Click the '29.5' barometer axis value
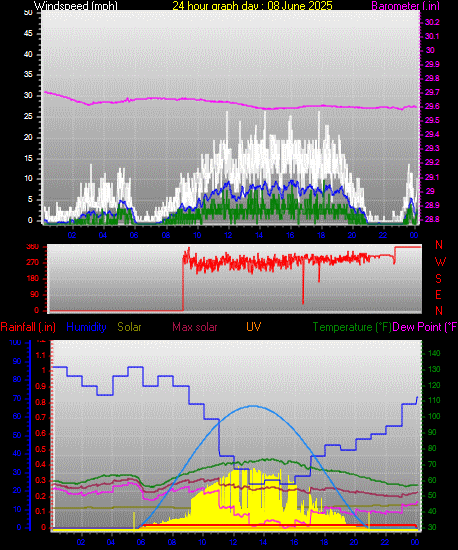The width and height of the screenshot is (458, 550). (432, 121)
